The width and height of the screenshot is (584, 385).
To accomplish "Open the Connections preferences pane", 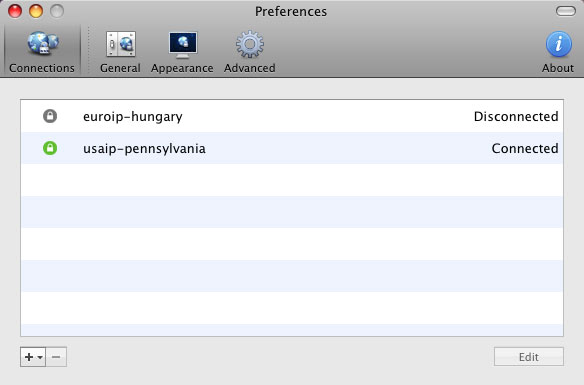I will [42, 51].
